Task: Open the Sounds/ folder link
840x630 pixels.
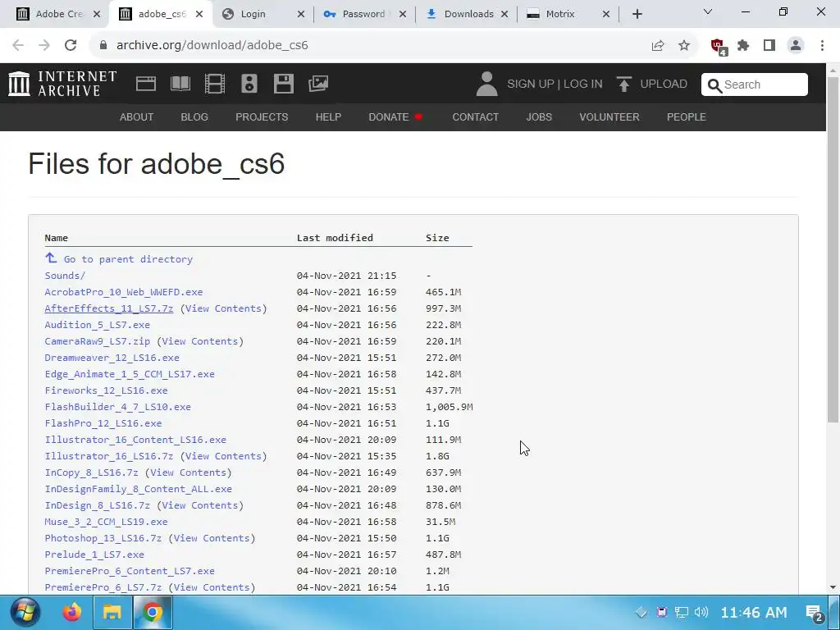Action: 65,276
